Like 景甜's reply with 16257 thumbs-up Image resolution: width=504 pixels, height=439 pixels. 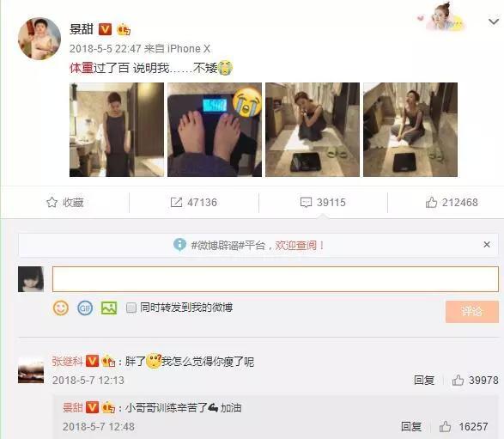pyautogui.click(x=445, y=427)
